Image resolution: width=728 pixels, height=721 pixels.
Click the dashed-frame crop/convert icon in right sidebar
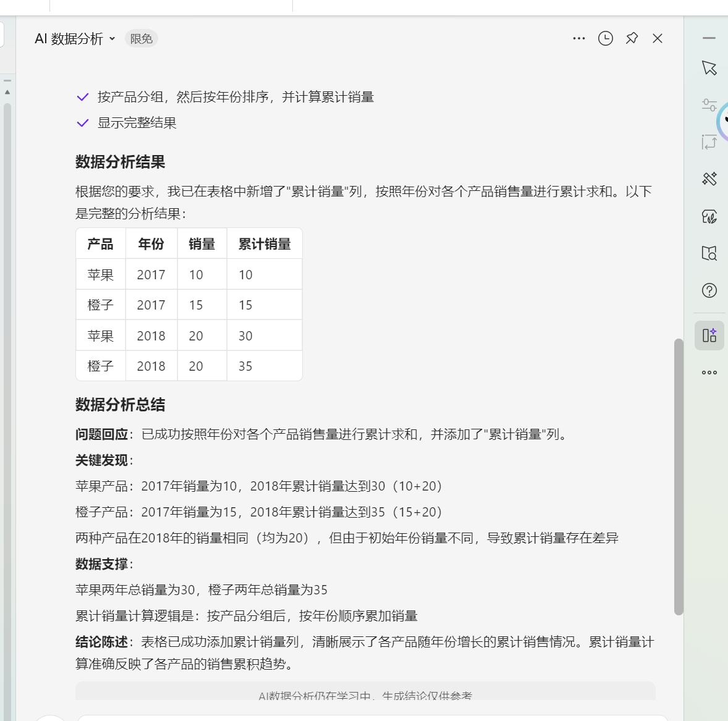709,141
